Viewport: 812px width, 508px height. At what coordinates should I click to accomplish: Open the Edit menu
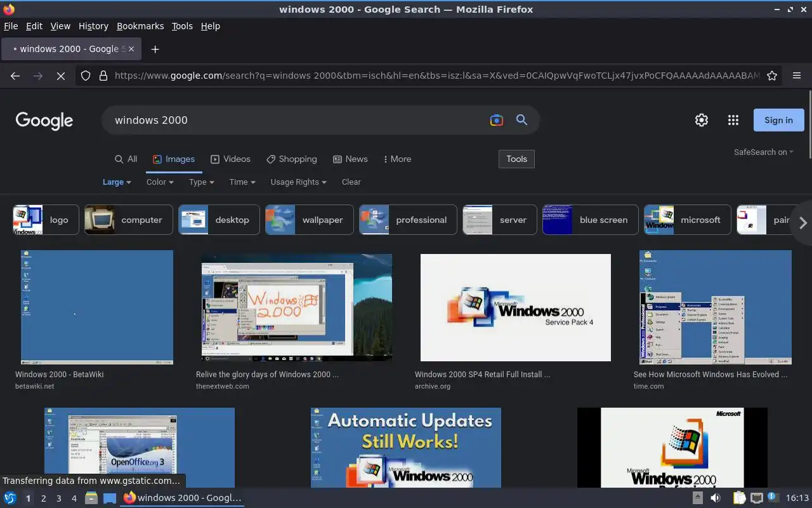(x=34, y=26)
